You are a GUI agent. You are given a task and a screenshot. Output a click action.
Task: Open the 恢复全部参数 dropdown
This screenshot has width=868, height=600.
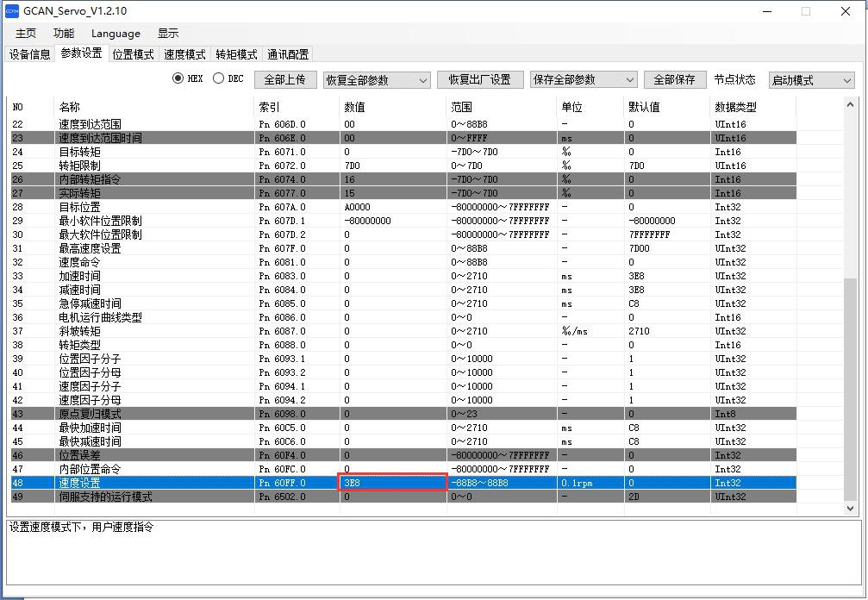click(376, 80)
